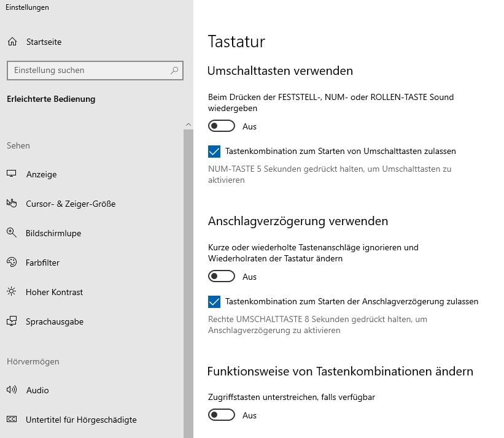Click the Sprachausgabe narrator icon
This screenshot has height=438, width=504.
(x=12, y=321)
